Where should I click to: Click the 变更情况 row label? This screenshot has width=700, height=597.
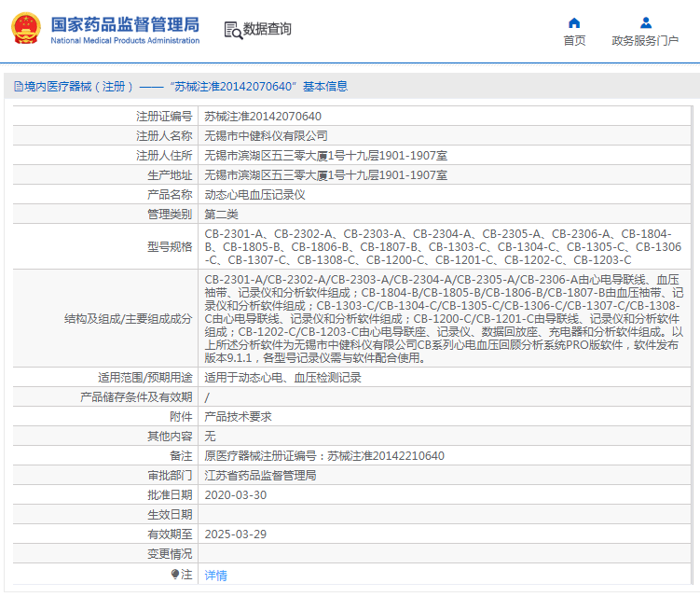coord(170,554)
